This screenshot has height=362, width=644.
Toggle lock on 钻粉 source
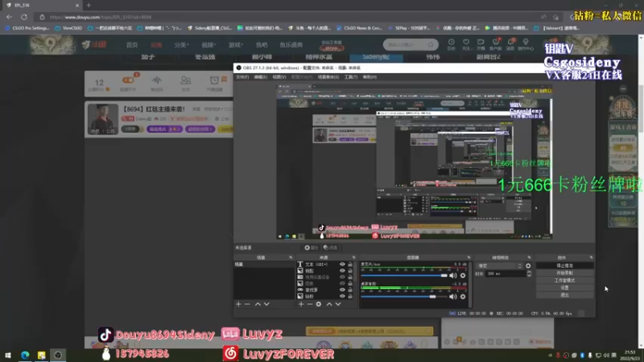(350, 296)
